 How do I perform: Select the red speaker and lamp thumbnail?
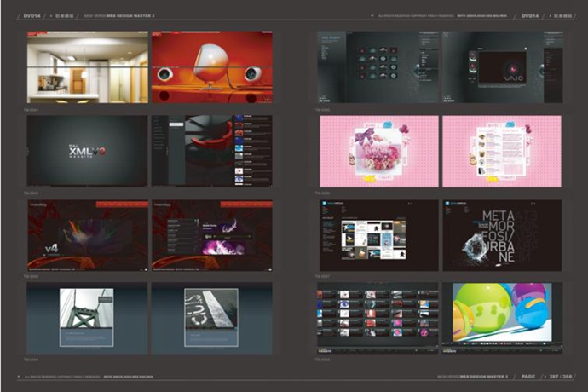click(x=212, y=67)
